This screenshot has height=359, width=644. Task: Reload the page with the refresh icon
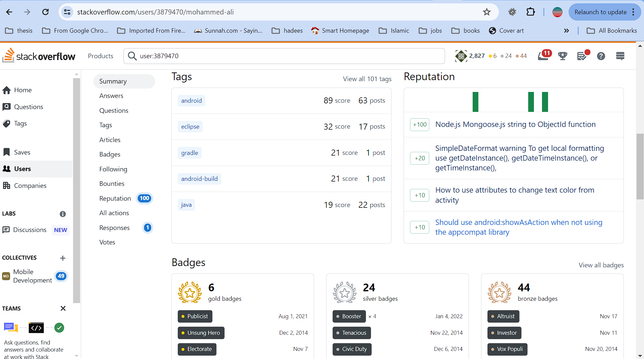(45, 12)
